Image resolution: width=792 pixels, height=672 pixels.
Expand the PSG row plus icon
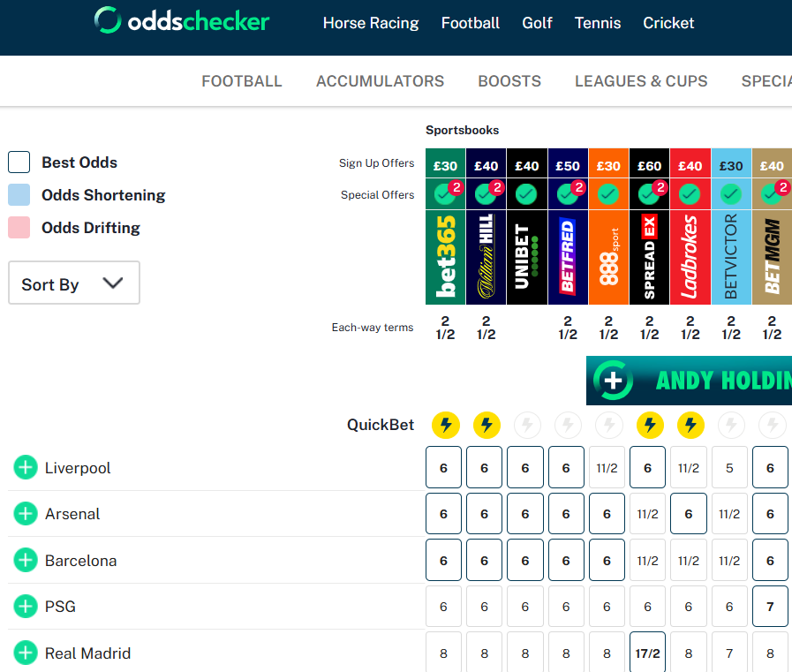(x=26, y=607)
